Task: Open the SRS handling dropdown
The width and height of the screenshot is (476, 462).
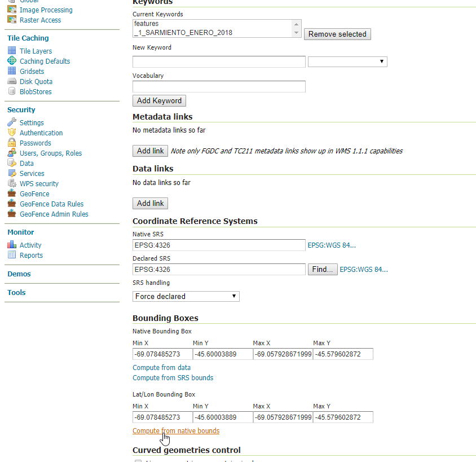Action: pyautogui.click(x=186, y=296)
